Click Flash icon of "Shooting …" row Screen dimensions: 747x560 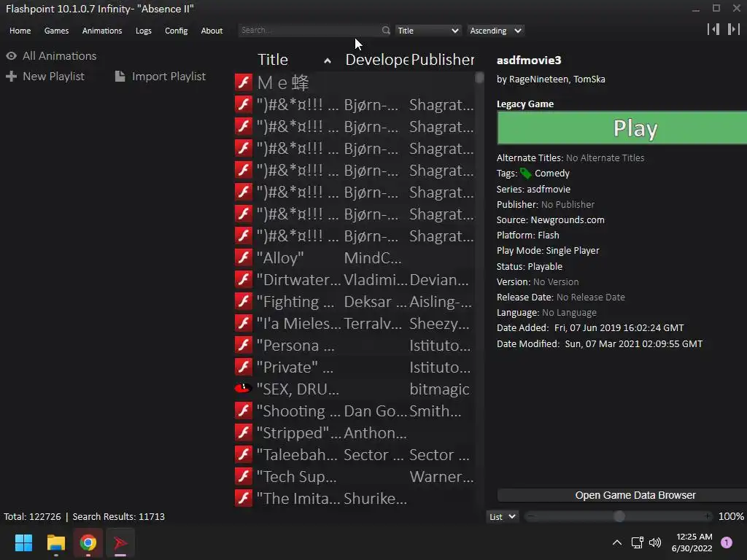(x=244, y=411)
